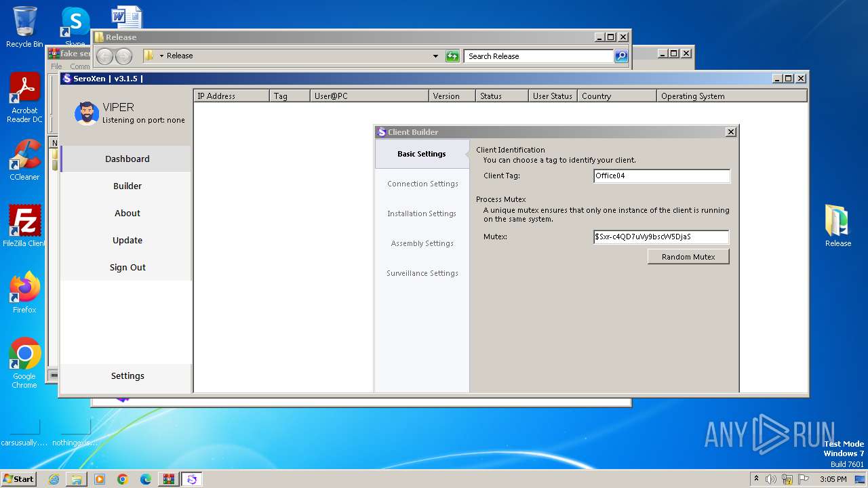Click the Release window search magnifier icon
868x488 pixels.
pos(621,56)
